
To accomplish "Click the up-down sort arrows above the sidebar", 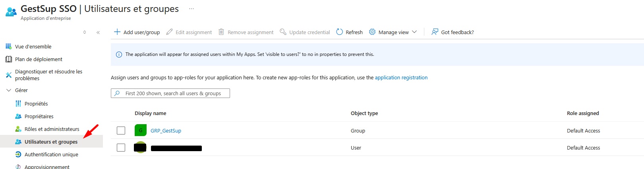I will pyautogui.click(x=85, y=33).
